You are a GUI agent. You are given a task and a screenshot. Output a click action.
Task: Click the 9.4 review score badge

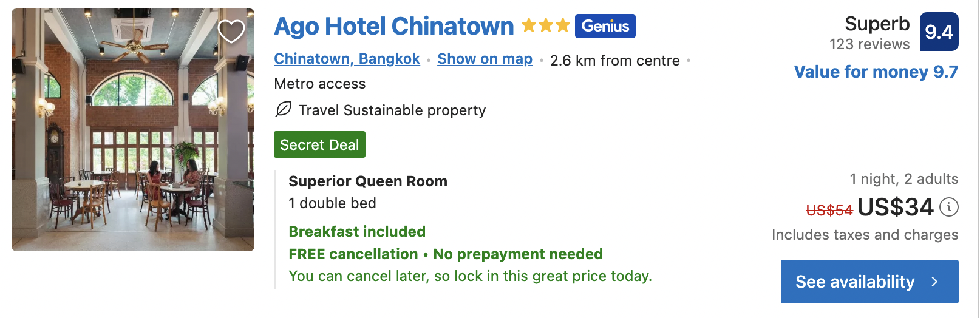tap(939, 32)
